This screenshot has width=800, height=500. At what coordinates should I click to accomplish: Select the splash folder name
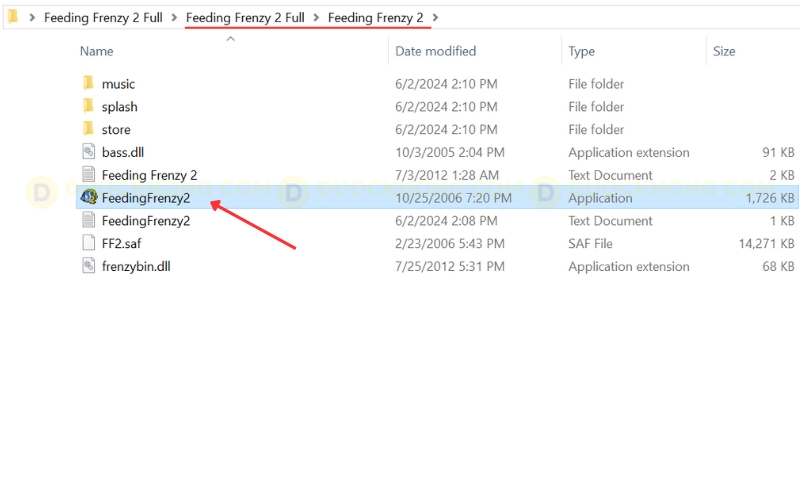click(x=119, y=107)
